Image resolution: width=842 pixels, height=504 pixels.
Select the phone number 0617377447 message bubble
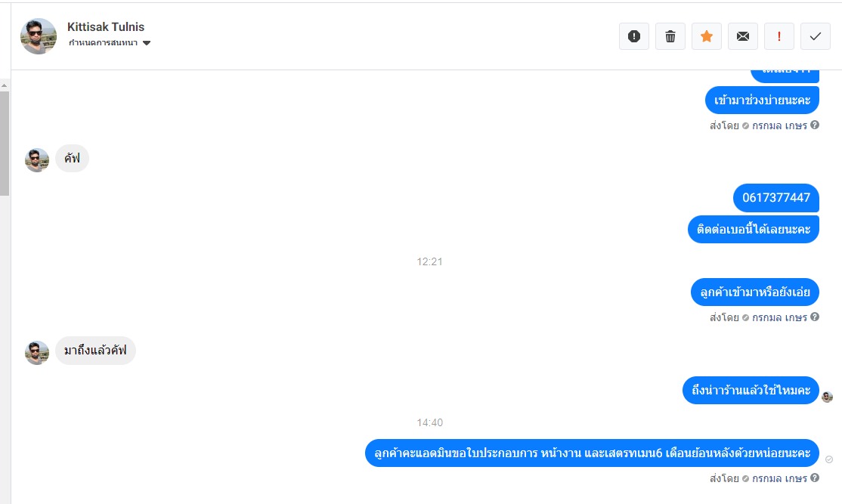(776, 197)
